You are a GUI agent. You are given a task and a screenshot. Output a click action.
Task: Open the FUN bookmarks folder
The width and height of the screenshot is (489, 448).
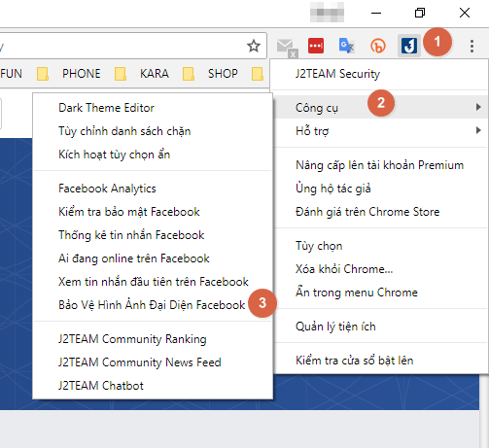11,74
